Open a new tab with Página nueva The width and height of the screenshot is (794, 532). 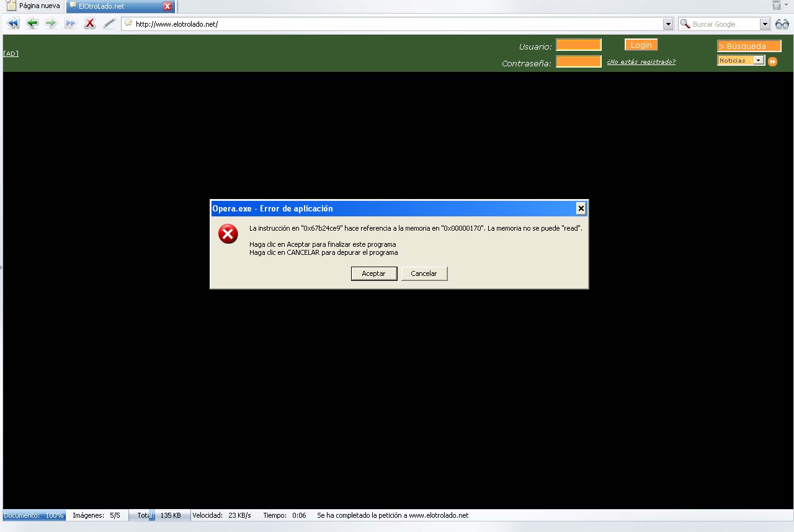coord(33,6)
